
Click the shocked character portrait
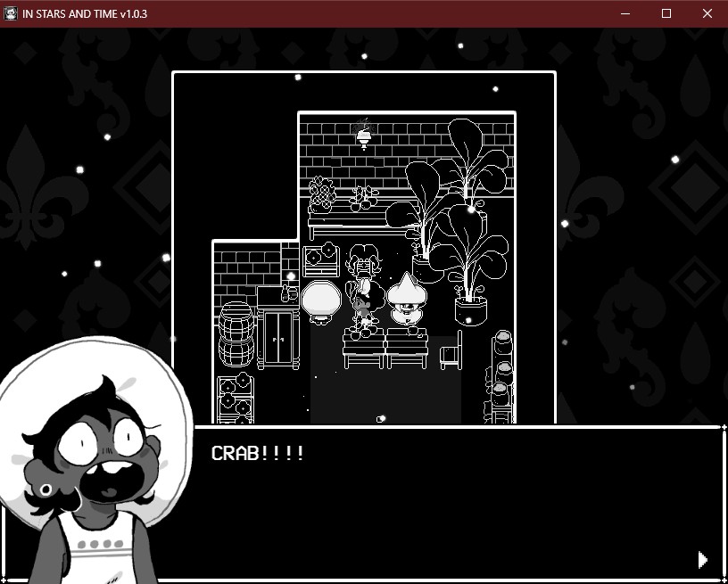pyautogui.click(x=95, y=459)
